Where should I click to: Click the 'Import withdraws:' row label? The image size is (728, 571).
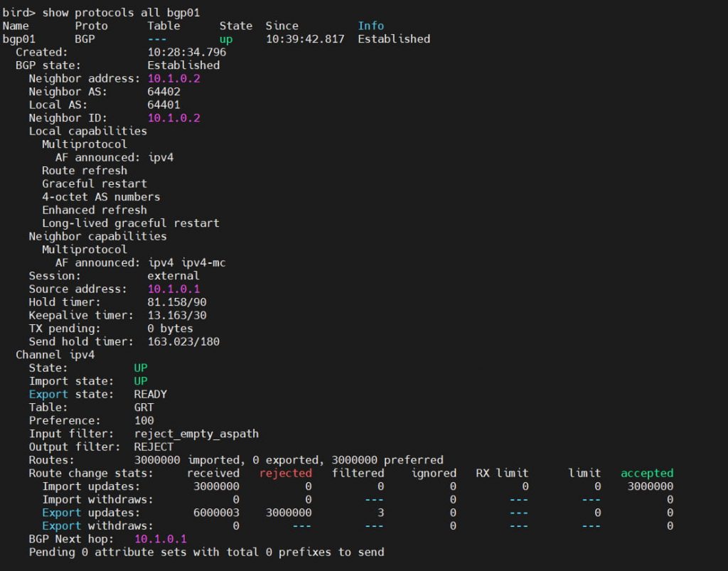coord(97,499)
